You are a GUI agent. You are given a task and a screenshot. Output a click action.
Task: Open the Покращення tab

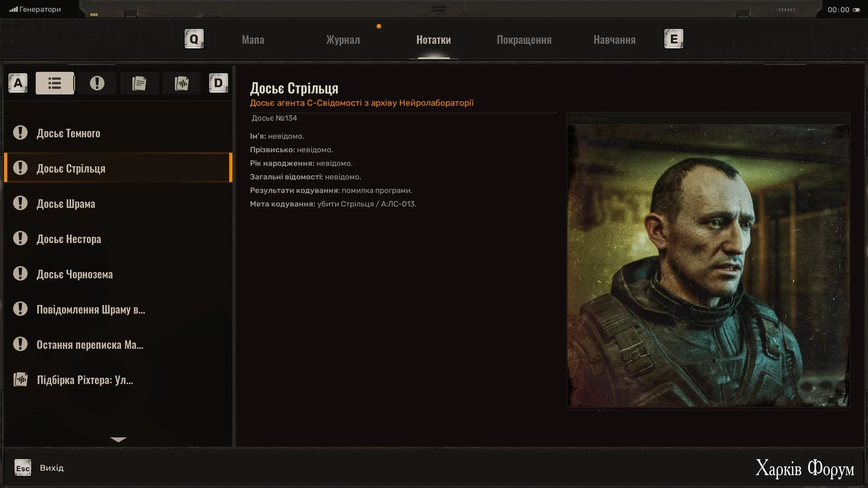coord(524,40)
